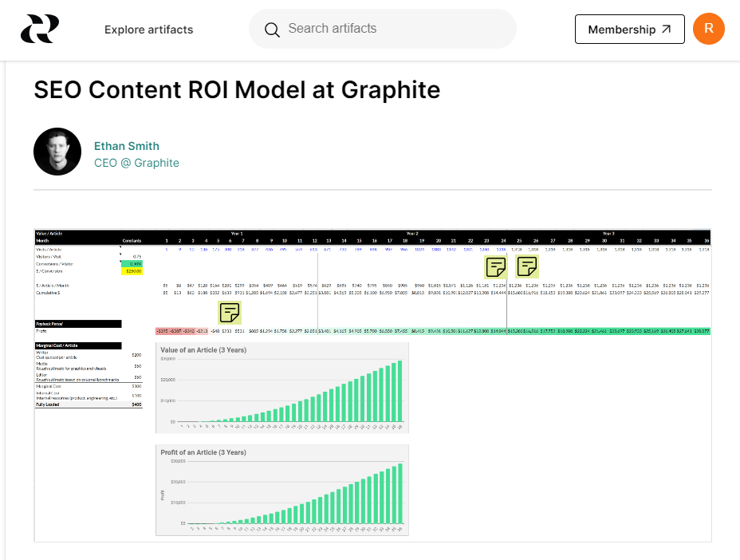Open the orange R profile avatar
This screenshot has height=560, width=740.
(x=708, y=29)
